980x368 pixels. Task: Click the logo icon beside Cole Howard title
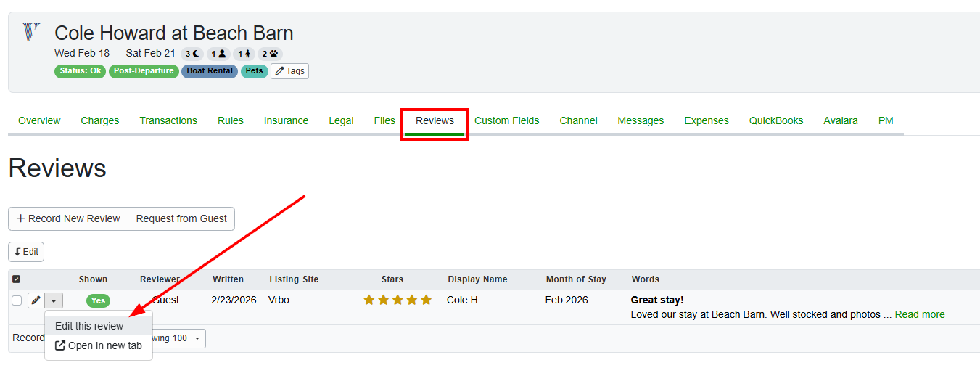(x=31, y=32)
